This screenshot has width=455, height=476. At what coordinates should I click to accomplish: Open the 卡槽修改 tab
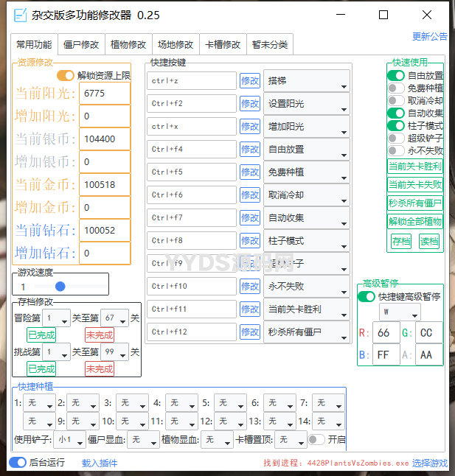222,44
